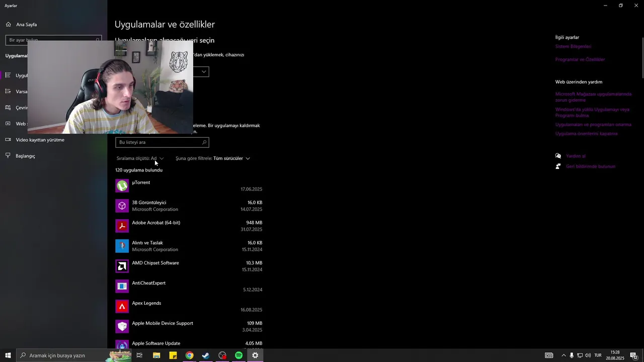The height and width of the screenshot is (362, 644).
Task: Click the Yardım al link
Action: 576,156
